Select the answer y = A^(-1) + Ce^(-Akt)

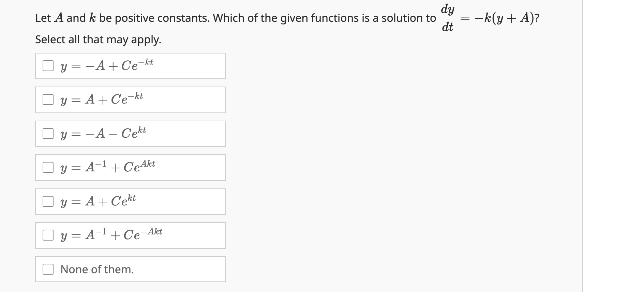tap(48, 235)
